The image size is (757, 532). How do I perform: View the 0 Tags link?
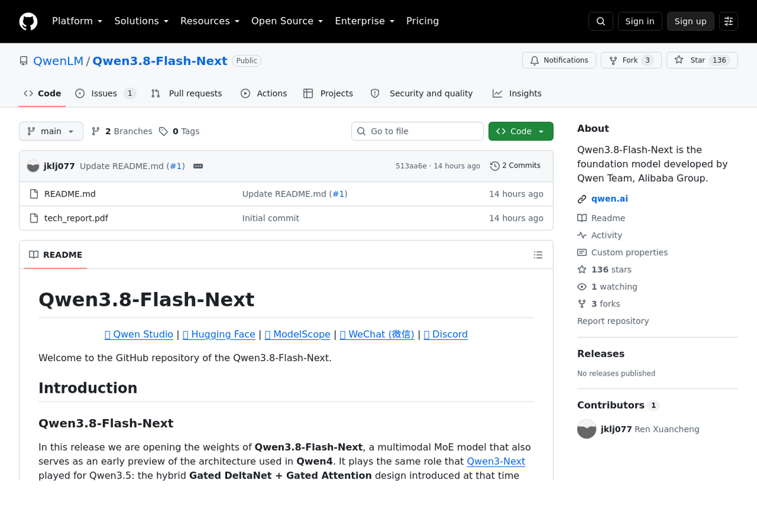[179, 131]
